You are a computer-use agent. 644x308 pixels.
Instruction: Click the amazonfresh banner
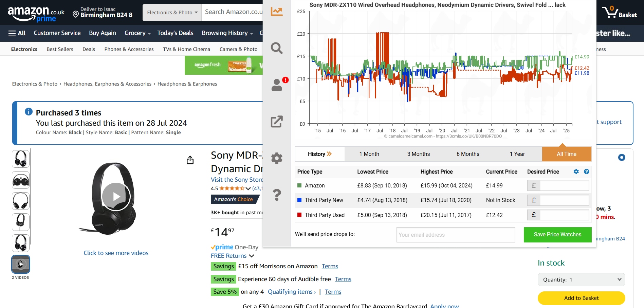[224, 65]
